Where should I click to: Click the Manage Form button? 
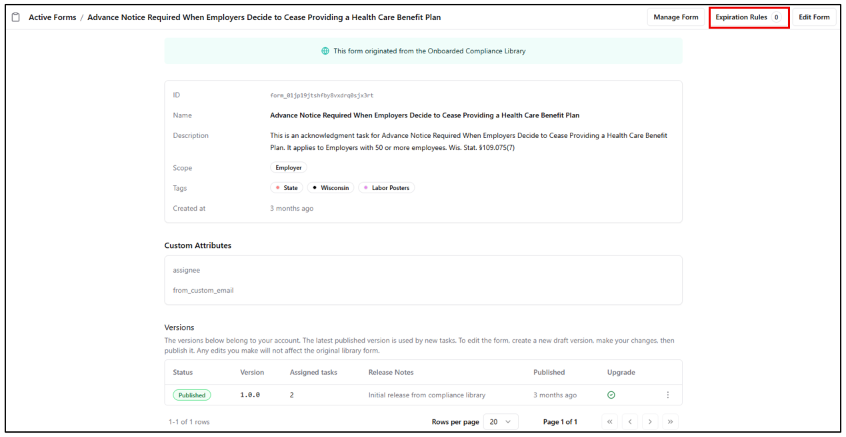(x=676, y=17)
